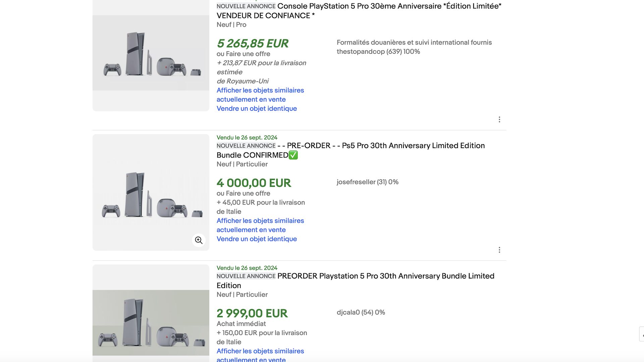Open the first PS5 Pro listing thumbnail
This screenshot has height=362, width=644.
(151, 55)
